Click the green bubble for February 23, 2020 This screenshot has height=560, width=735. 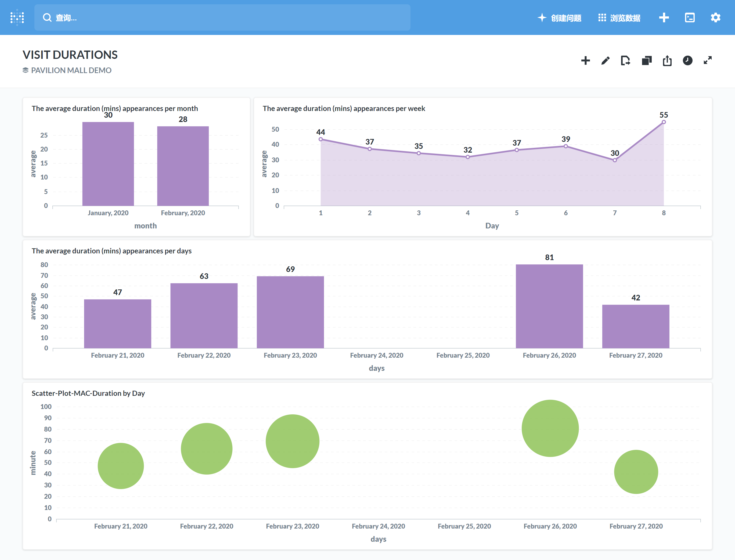pyautogui.click(x=292, y=441)
